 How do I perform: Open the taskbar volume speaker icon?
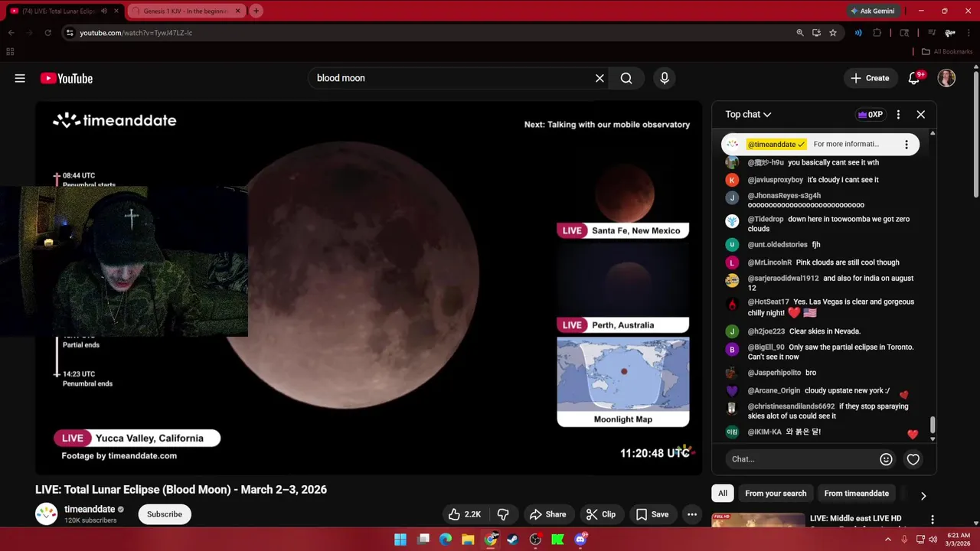[933, 540]
